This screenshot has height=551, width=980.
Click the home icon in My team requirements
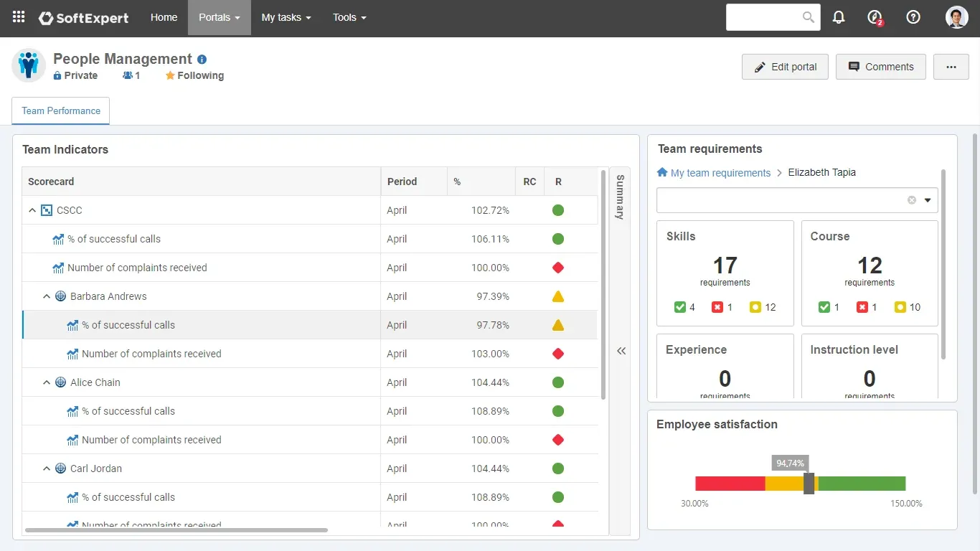tap(662, 172)
